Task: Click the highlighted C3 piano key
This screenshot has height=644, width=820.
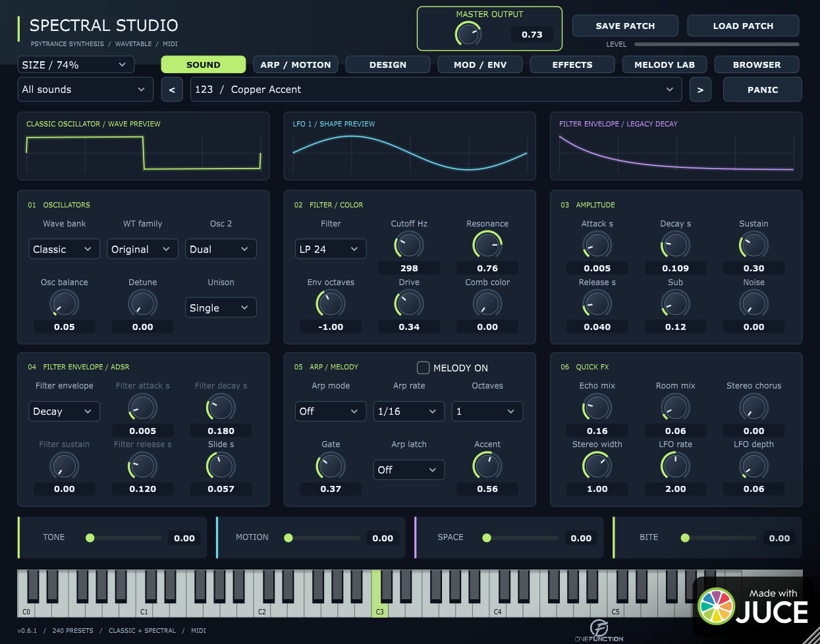Action: [380, 593]
